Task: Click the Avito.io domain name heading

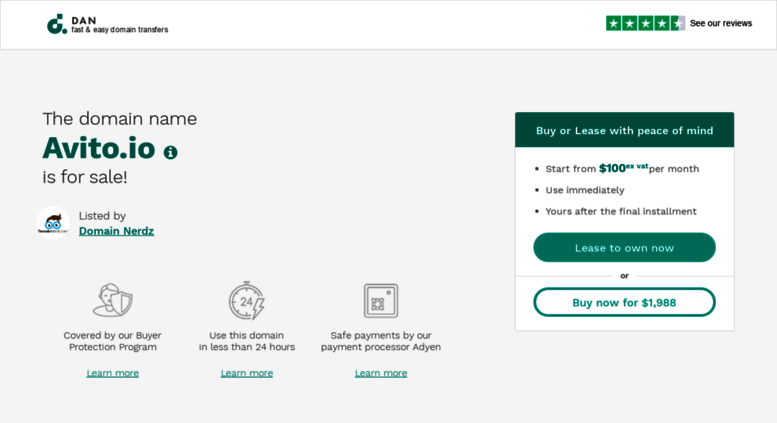Action: [x=99, y=148]
